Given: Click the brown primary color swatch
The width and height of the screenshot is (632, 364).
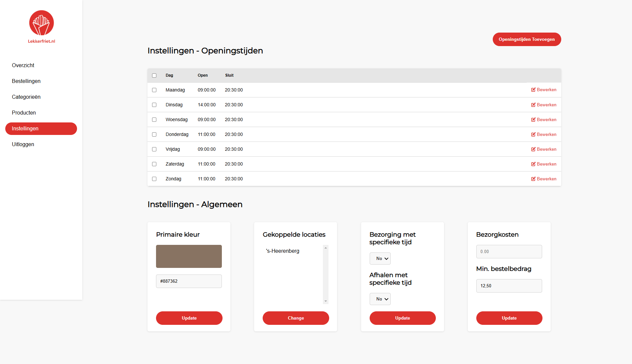Looking at the screenshot, I should (x=189, y=256).
